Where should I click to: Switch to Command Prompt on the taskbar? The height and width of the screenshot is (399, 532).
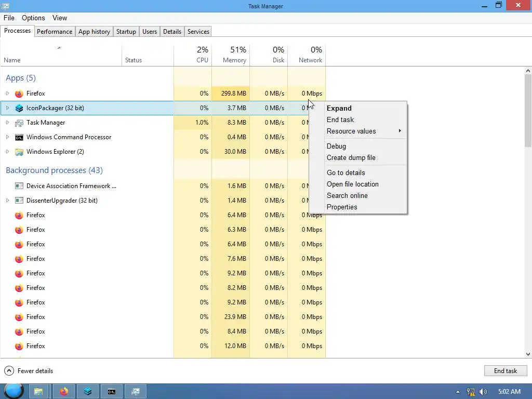tap(112, 392)
